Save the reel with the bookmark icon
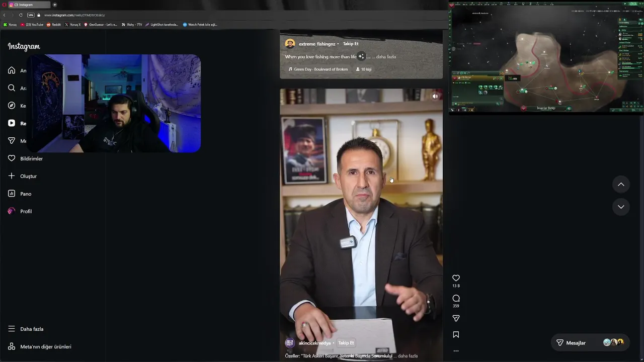 pyautogui.click(x=456, y=334)
